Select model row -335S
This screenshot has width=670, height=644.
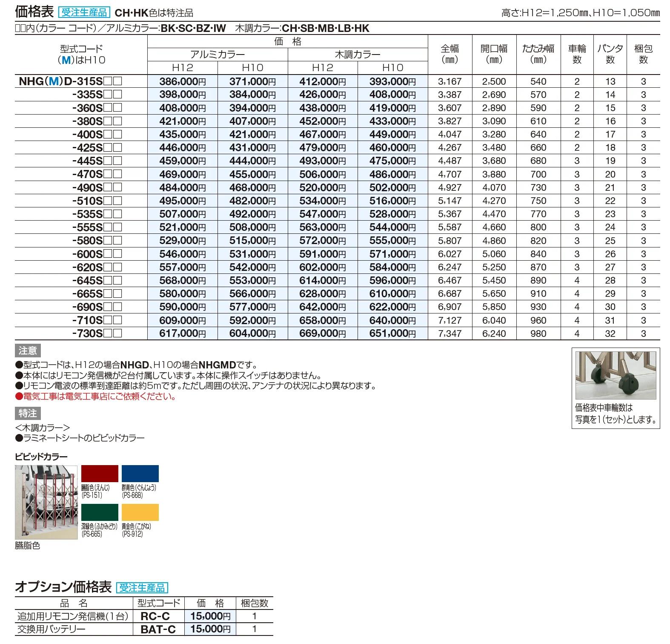(97, 95)
